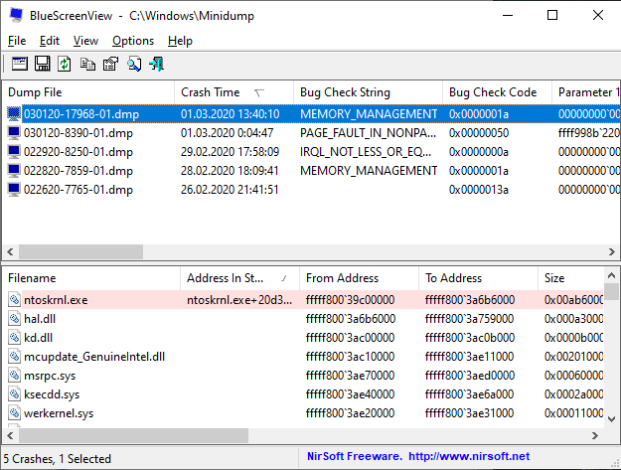Click the lower pane's right scroll arrow
This screenshot has height=470, width=621.
[595, 436]
